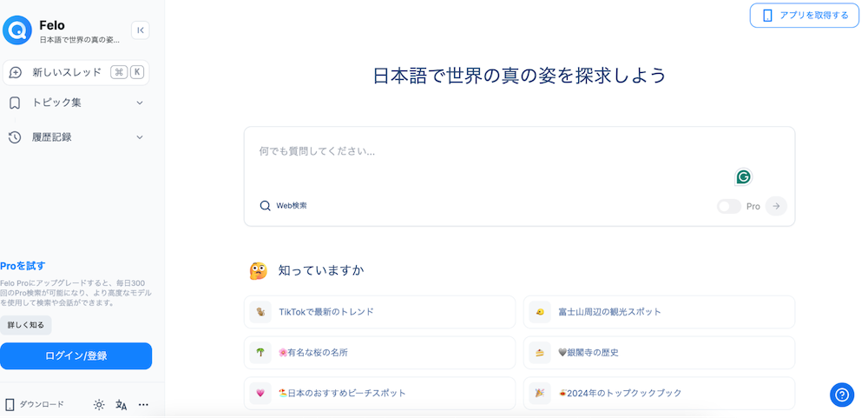Click the Web検索 magnifier option
Viewport: 868px width, 418px height.
(x=284, y=206)
